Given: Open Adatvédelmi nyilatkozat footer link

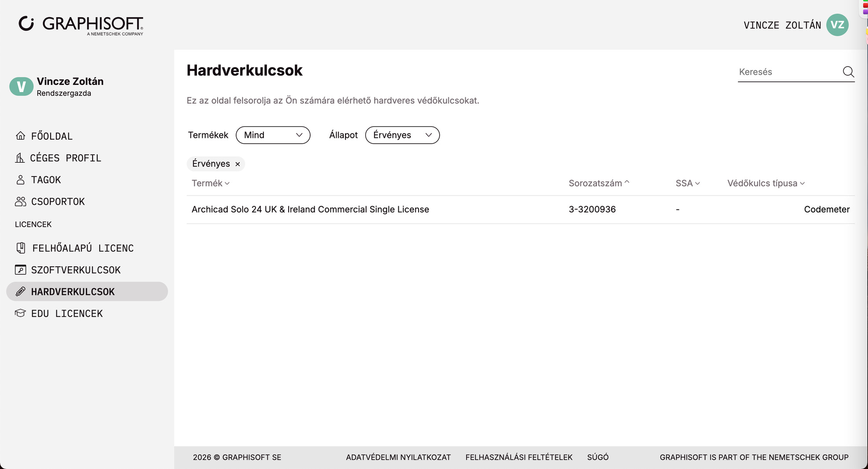Looking at the screenshot, I should 398,457.
